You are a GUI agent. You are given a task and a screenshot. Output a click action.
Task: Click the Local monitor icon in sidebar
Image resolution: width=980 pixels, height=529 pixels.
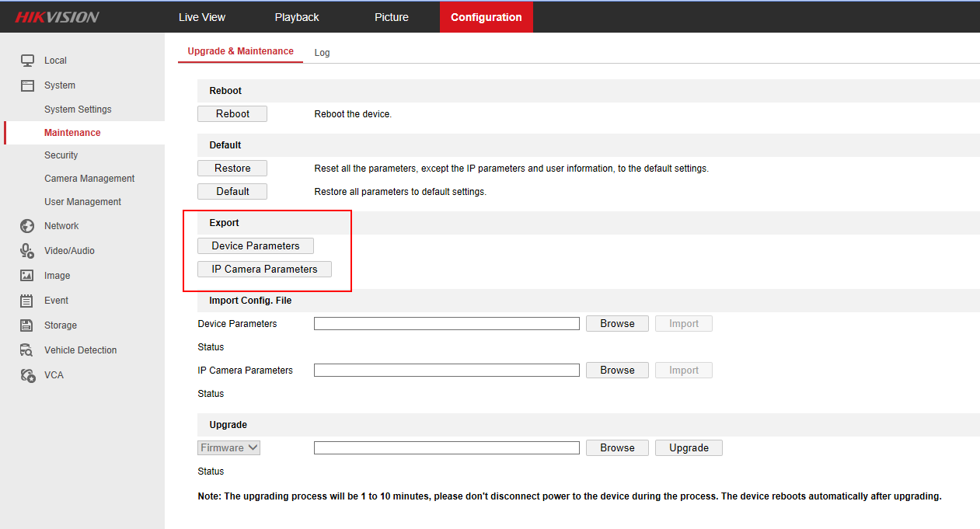[x=27, y=61]
